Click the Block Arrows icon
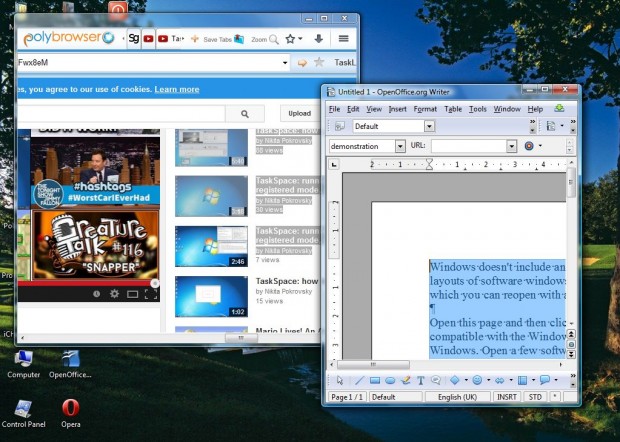620x442 pixels. (500, 380)
